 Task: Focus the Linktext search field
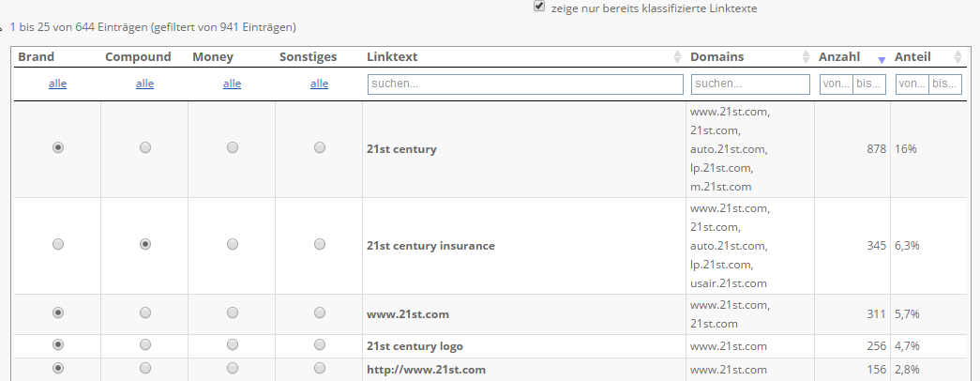(525, 84)
